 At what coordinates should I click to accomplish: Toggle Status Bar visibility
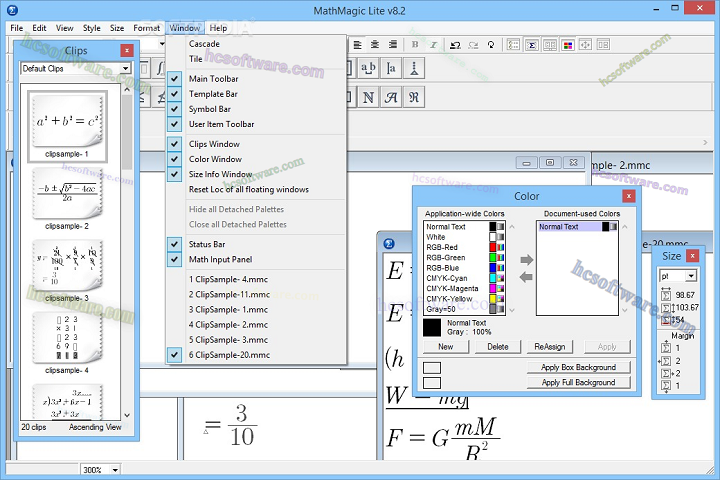point(256,244)
